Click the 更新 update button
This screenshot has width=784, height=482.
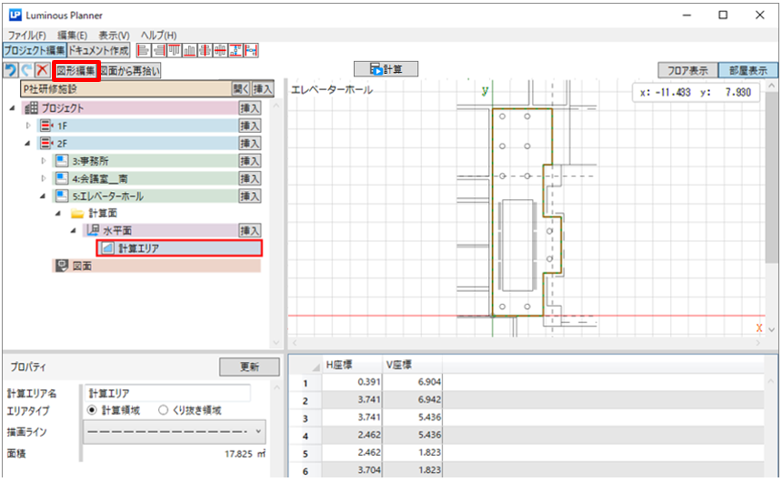tap(243, 367)
